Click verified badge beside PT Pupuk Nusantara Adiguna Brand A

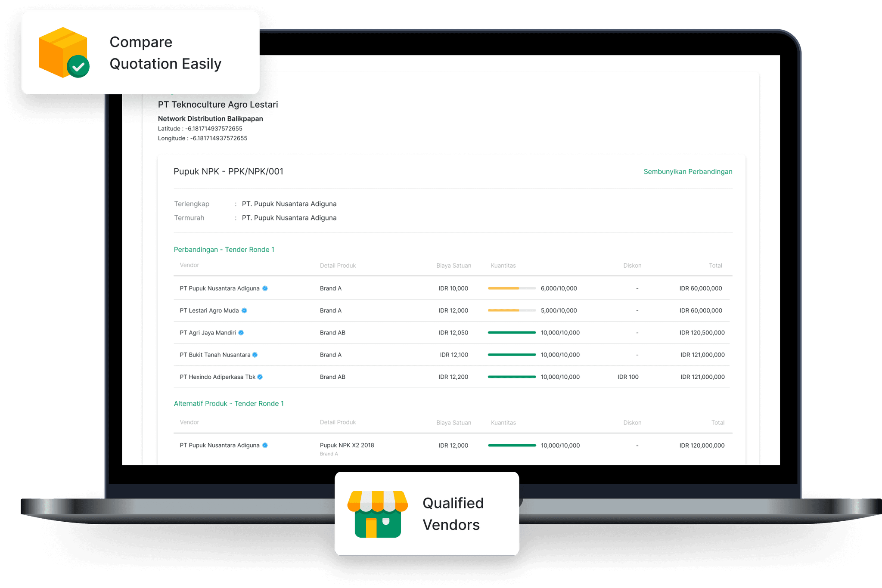[265, 288]
